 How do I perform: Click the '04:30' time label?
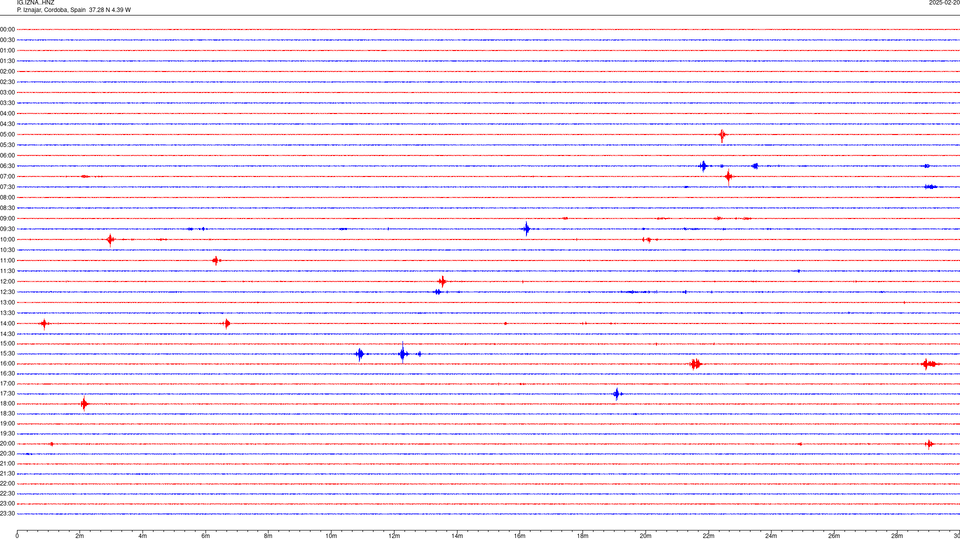[8, 124]
